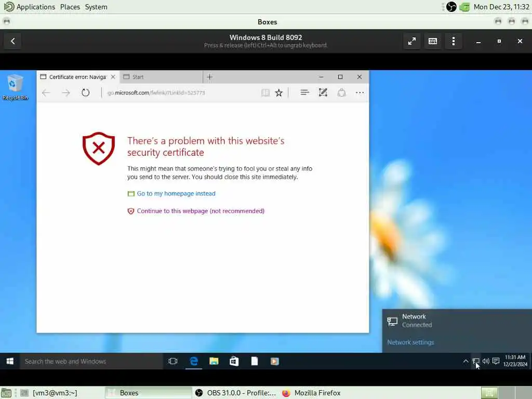532x399 pixels.
Task: Switch to the OBS 31.0.0 window
Action: click(236, 393)
